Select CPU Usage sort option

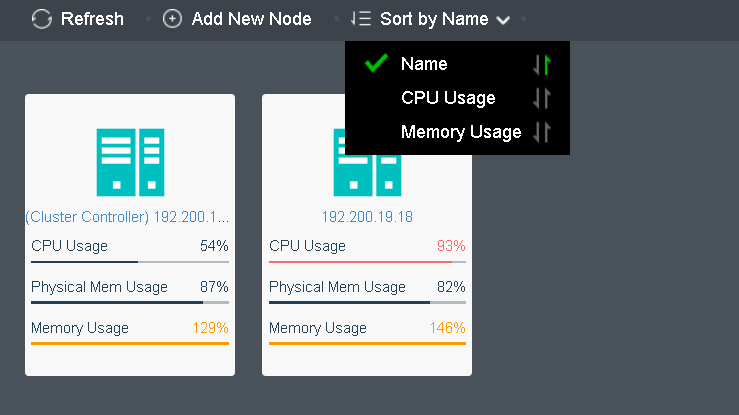point(448,98)
